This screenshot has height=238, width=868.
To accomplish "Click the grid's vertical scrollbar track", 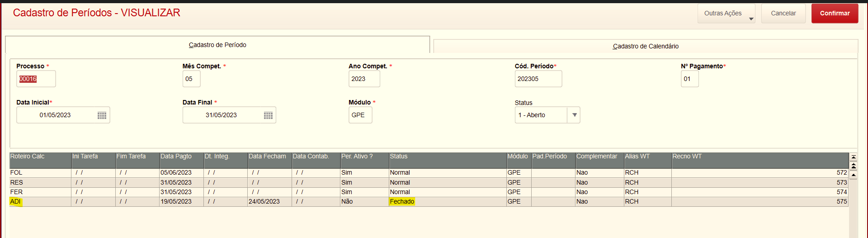I will click(x=853, y=208).
